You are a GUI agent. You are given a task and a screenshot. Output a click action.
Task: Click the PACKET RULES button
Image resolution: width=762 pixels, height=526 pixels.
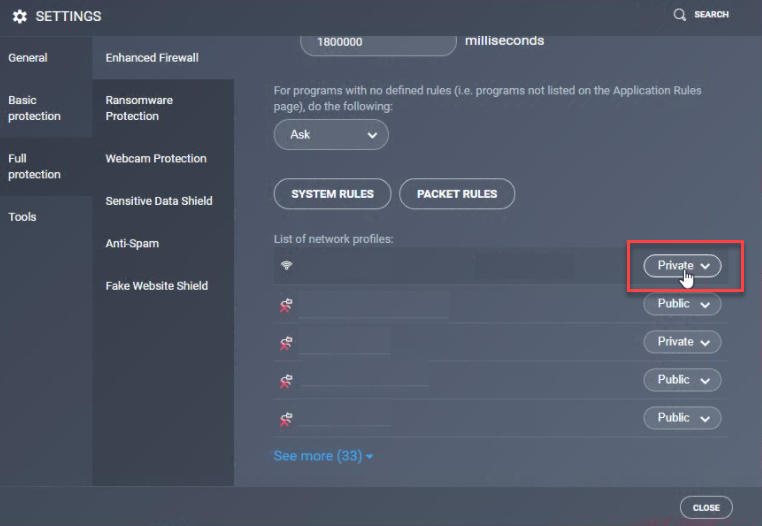coord(457,193)
